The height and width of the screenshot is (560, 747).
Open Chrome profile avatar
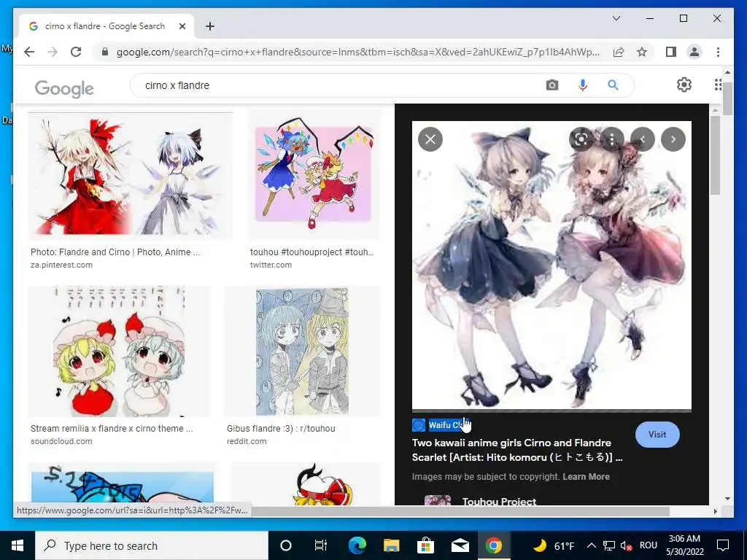tap(694, 52)
